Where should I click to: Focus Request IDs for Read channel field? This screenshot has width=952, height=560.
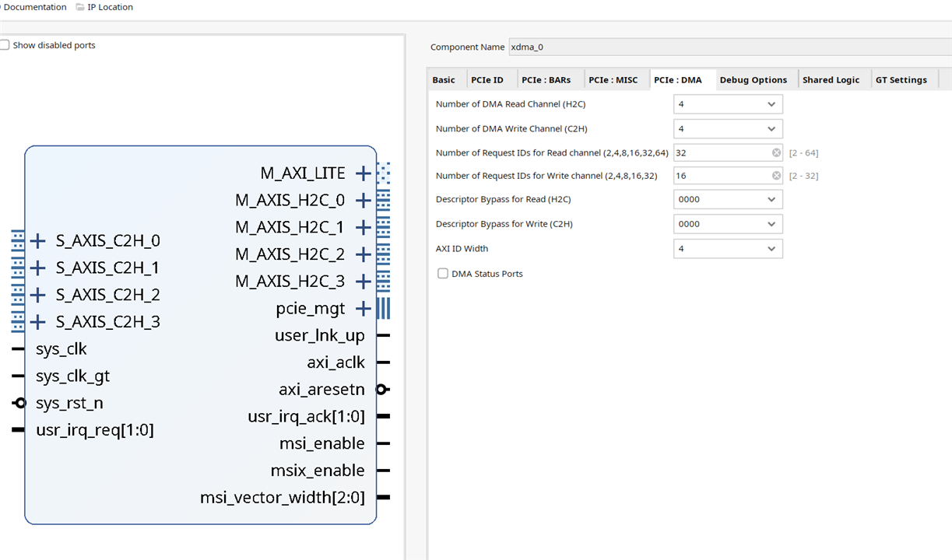[728, 153]
